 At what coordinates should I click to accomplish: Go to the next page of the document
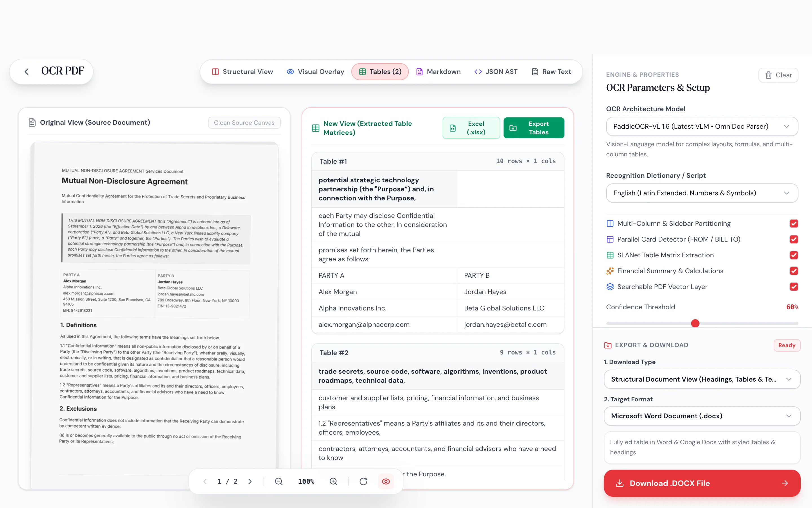point(250,481)
